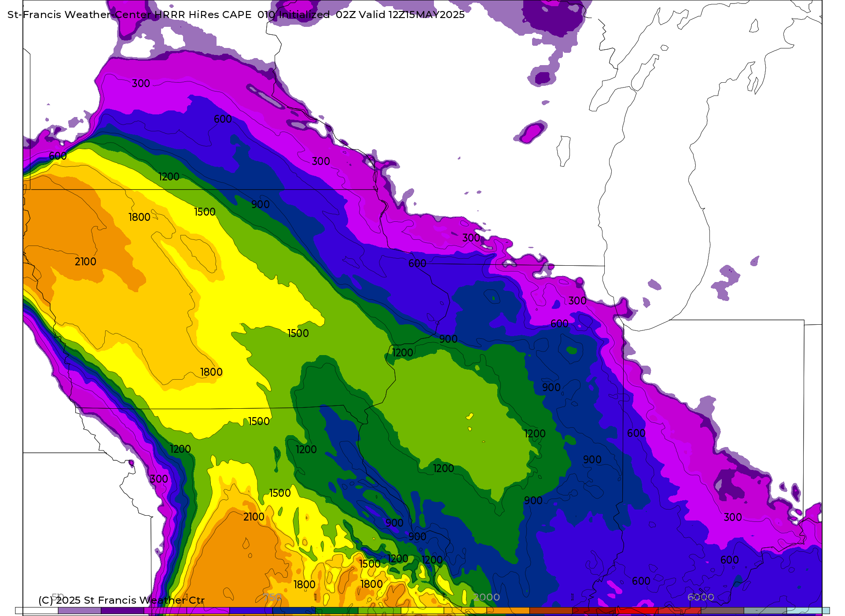The image size is (845, 616).
Task: Click the 2100 contour label in the upper-left orange area
Action: 85,262
